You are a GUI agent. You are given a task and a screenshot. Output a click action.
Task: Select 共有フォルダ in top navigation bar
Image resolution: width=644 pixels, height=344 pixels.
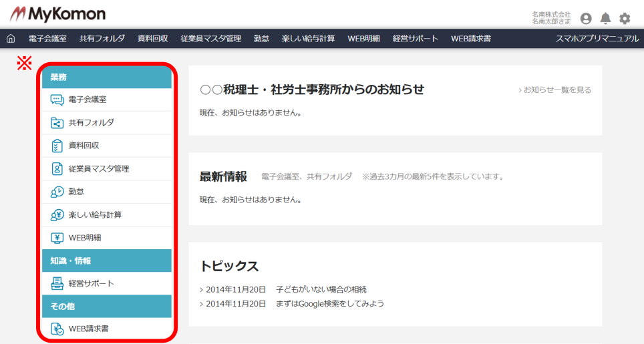102,39
